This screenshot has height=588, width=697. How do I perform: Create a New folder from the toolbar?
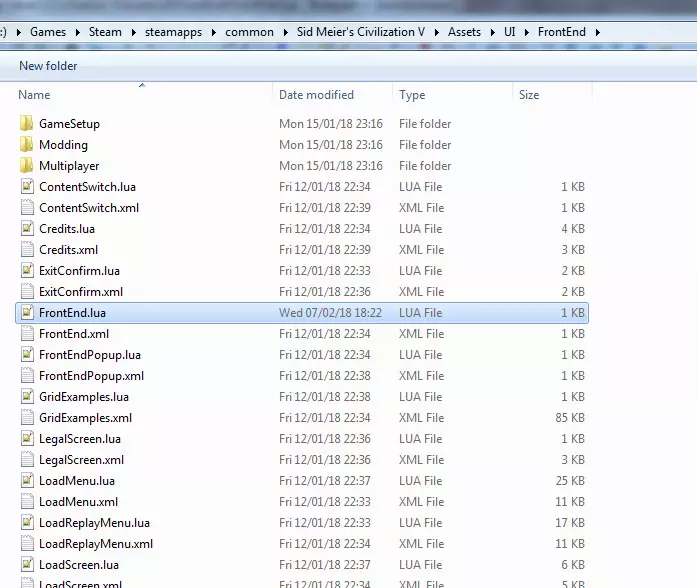(x=48, y=66)
